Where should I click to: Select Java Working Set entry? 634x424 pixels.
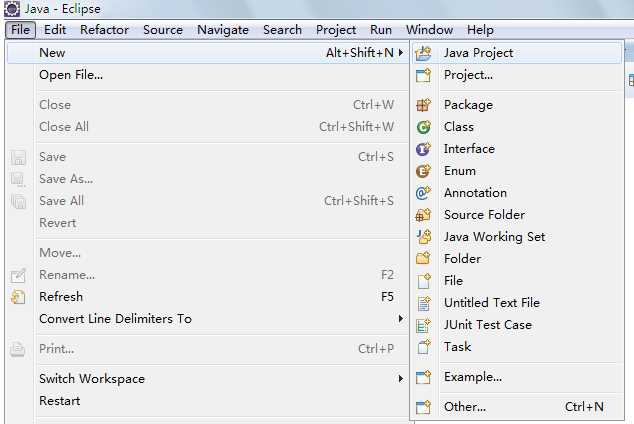pos(517,237)
